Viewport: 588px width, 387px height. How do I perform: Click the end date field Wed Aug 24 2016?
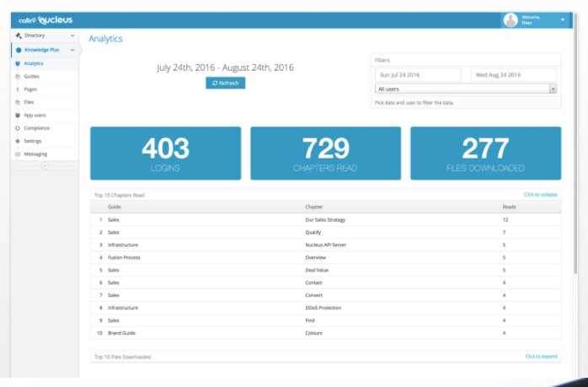click(x=513, y=75)
